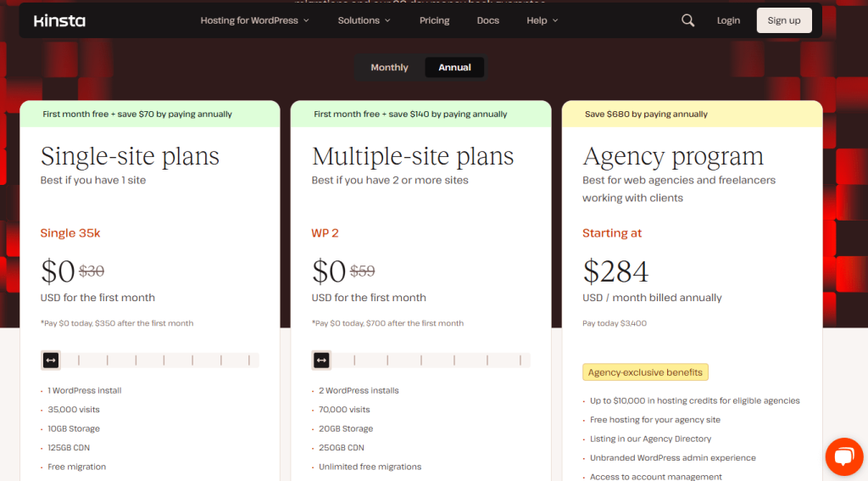
Task: Click the Single-site plans heading
Action: 130,156
